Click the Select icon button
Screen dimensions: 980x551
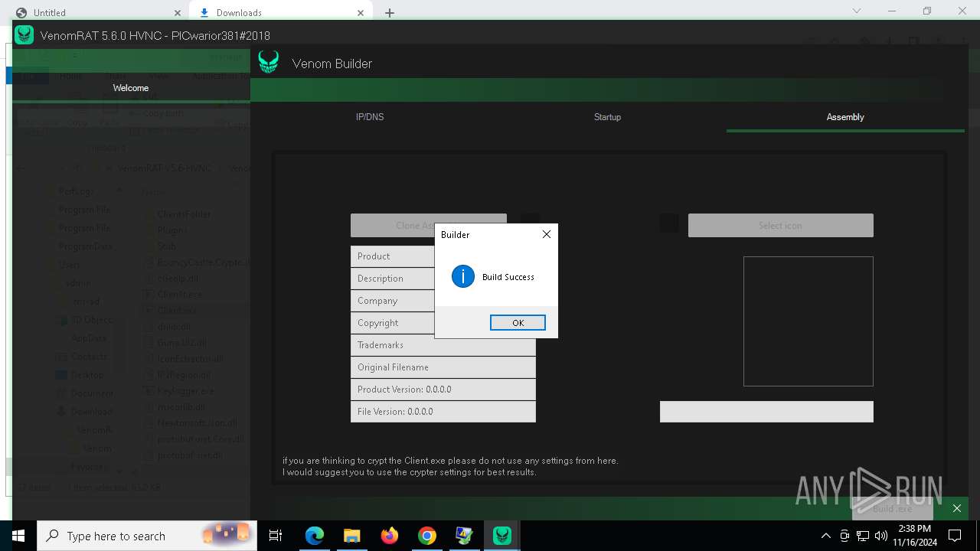click(780, 225)
